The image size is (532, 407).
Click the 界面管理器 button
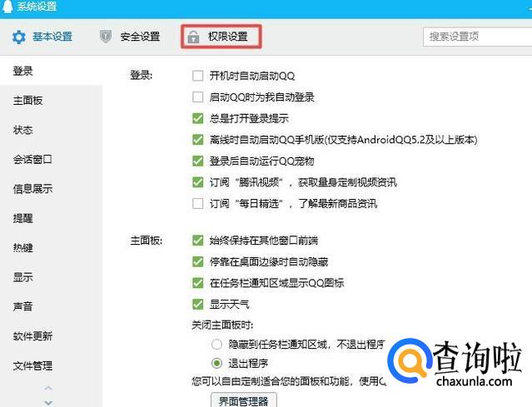244,400
